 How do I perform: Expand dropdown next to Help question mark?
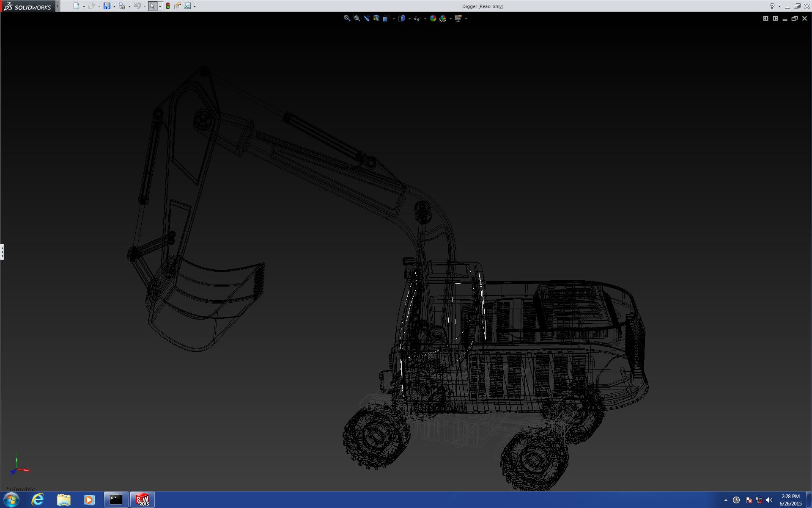tap(779, 6)
